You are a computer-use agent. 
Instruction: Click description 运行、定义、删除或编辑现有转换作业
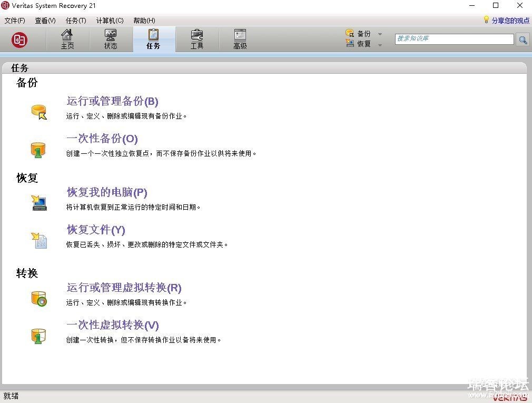[126, 302]
